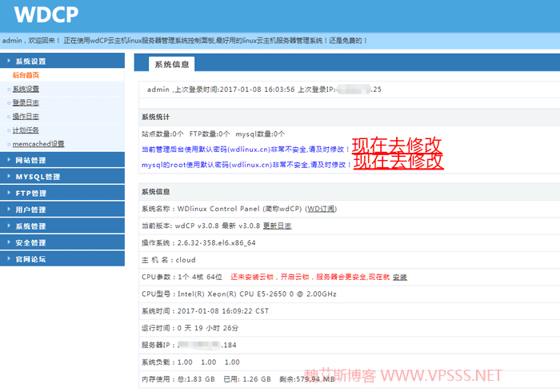Click 现在去修改 for the backend default password
Viewport: 560px width, 392px height.
click(398, 145)
